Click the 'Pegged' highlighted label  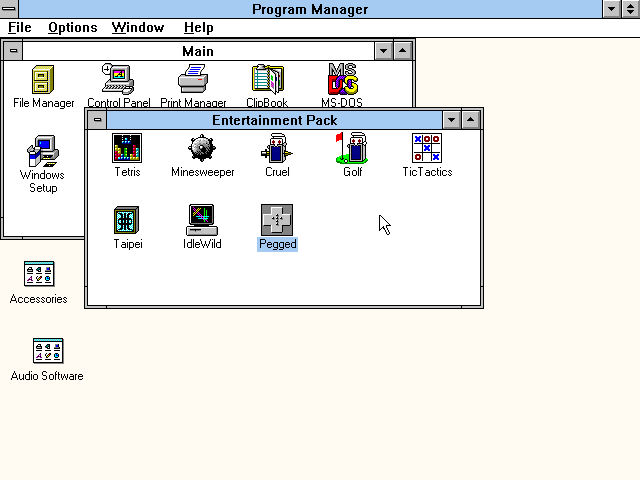coord(278,244)
